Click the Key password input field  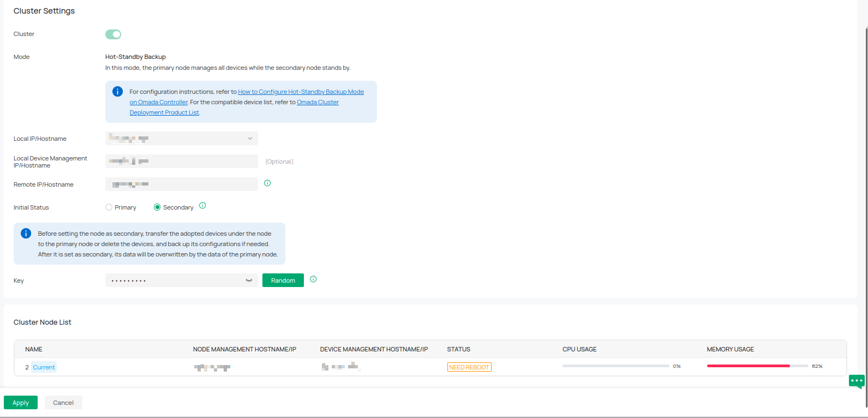pyautogui.click(x=182, y=280)
